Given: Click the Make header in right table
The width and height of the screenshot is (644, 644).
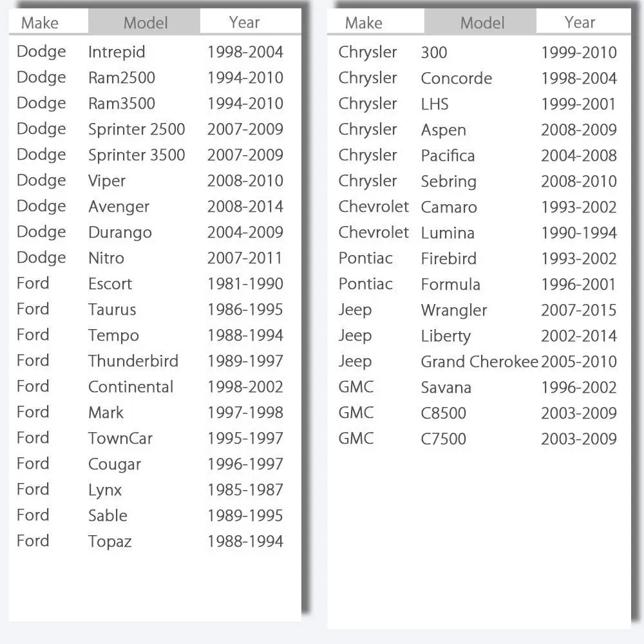Looking at the screenshot, I should click(x=363, y=23).
